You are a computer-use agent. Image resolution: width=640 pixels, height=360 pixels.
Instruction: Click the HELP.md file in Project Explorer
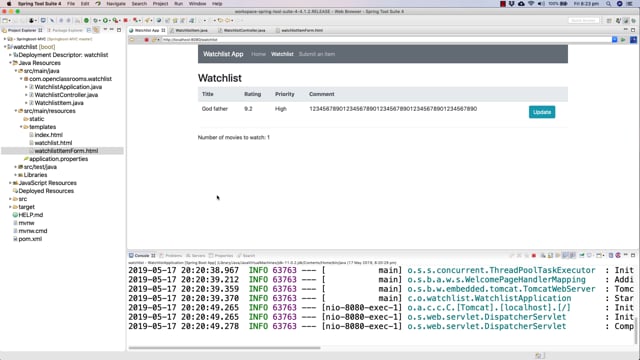tap(30, 215)
